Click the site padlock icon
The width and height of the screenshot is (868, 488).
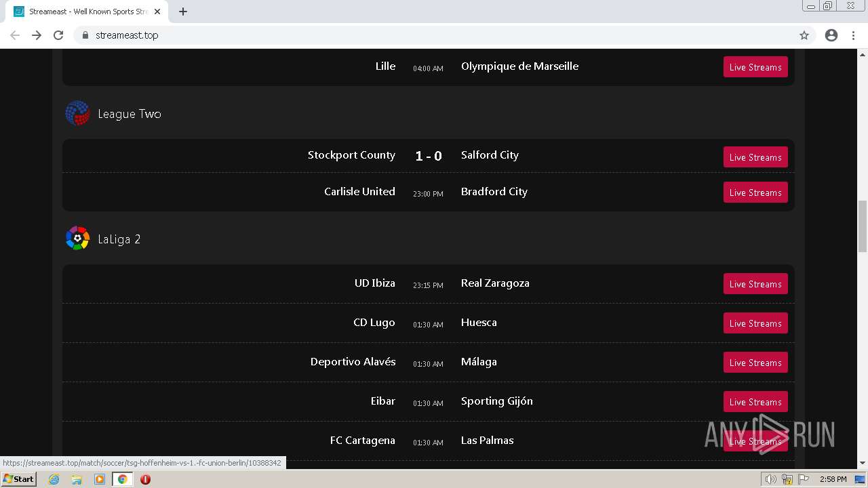pyautogui.click(x=85, y=35)
